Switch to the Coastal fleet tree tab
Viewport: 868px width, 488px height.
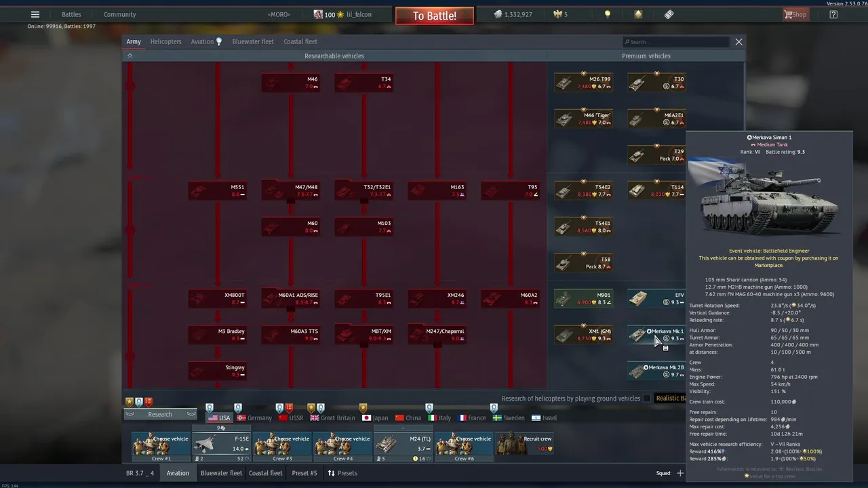click(300, 41)
